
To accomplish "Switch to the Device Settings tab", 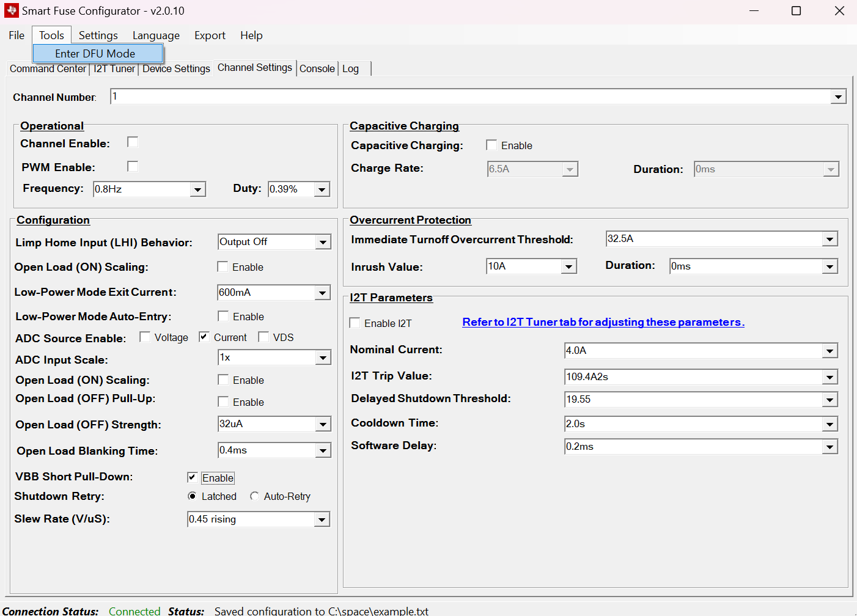I will (x=176, y=68).
